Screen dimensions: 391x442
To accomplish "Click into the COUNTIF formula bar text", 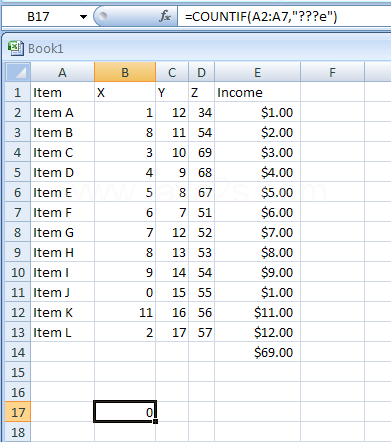I will pos(261,16).
